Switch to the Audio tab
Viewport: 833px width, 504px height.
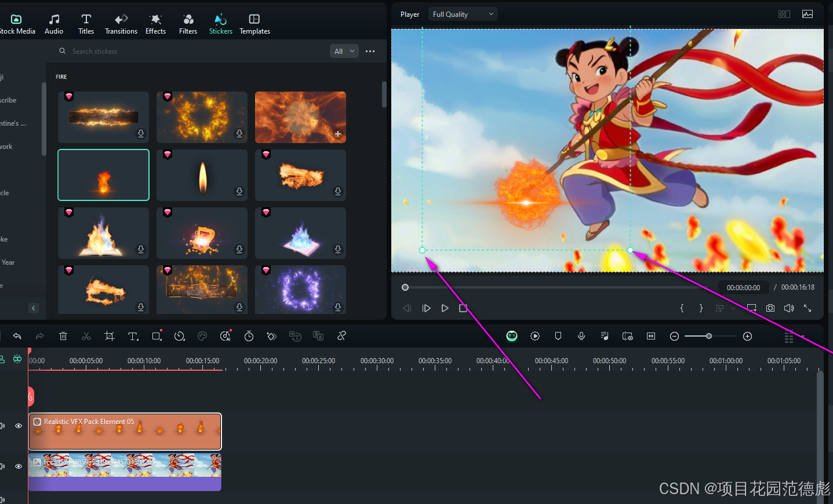54,24
